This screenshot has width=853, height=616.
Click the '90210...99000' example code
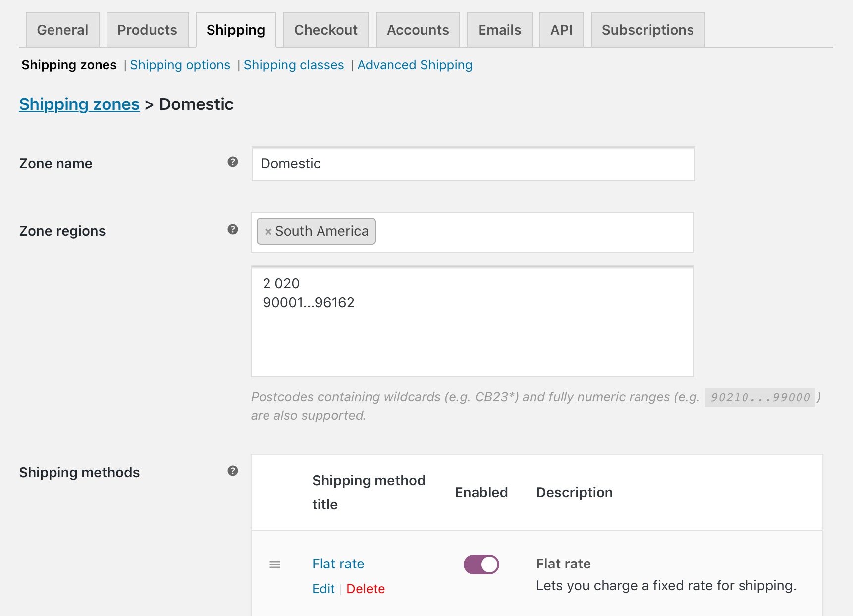pyautogui.click(x=760, y=397)
